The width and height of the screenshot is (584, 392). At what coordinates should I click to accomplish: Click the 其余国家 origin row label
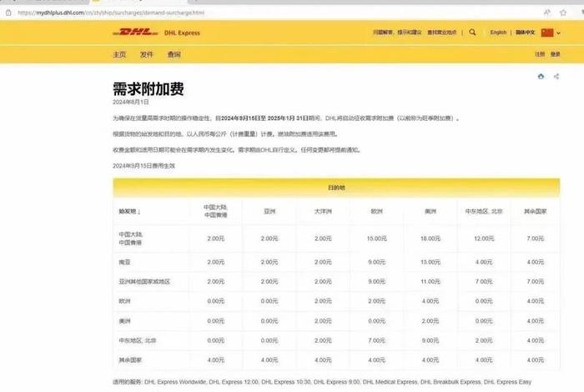(130, 360)
